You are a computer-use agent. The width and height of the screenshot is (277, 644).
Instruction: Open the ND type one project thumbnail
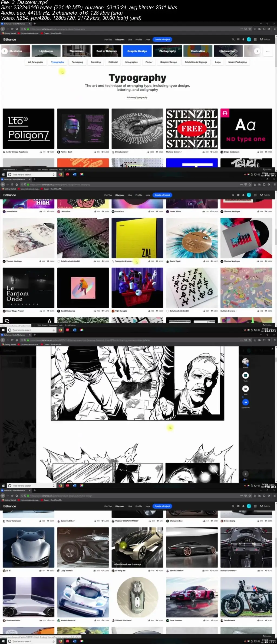[246, 129]
